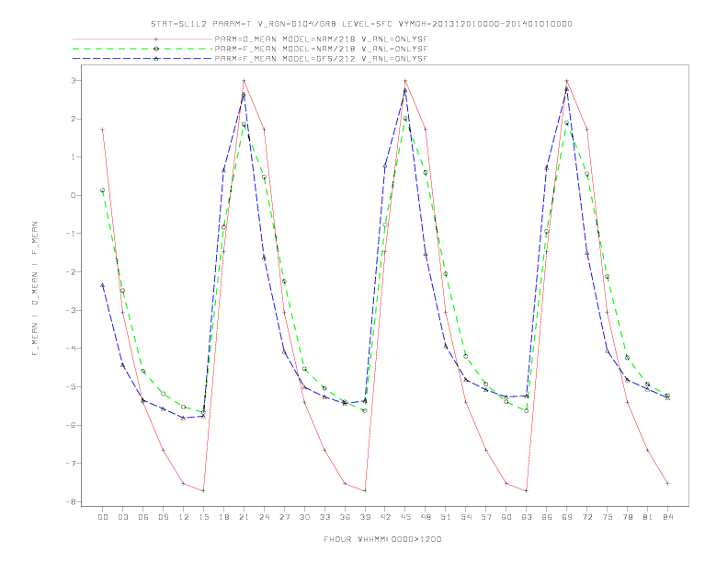This screenshot has height=563, width=728.
Task: Click y-axis tick label -7
Action: [x=71, y=463]
